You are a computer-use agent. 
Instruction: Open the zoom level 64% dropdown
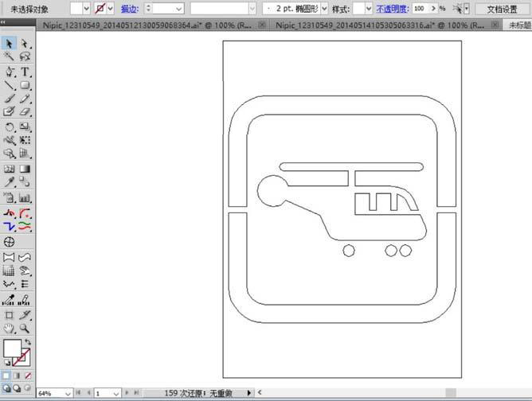coord(68,394)
